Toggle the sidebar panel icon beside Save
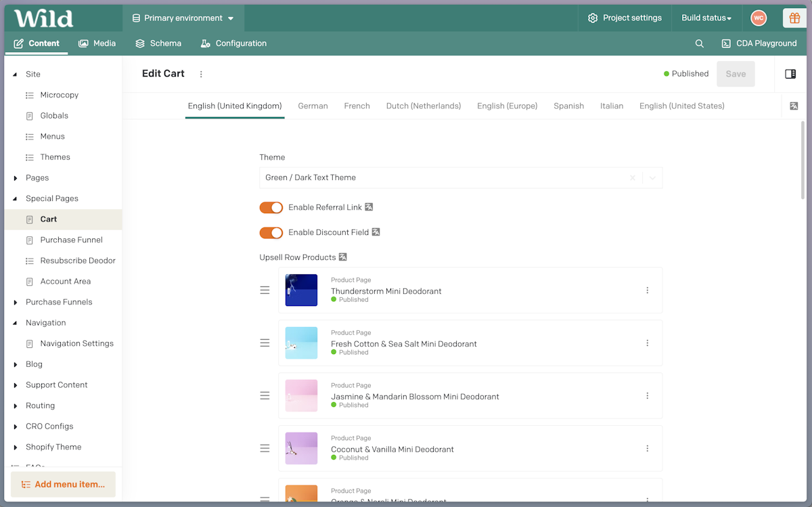 pyautogui.click(x=790, y=74)
